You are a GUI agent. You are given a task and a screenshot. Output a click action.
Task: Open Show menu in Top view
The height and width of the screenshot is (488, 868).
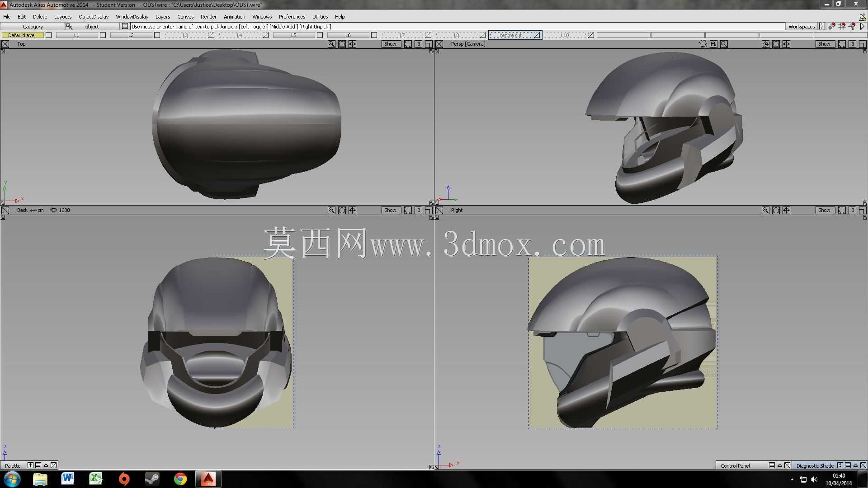click(x=391, y=44)
